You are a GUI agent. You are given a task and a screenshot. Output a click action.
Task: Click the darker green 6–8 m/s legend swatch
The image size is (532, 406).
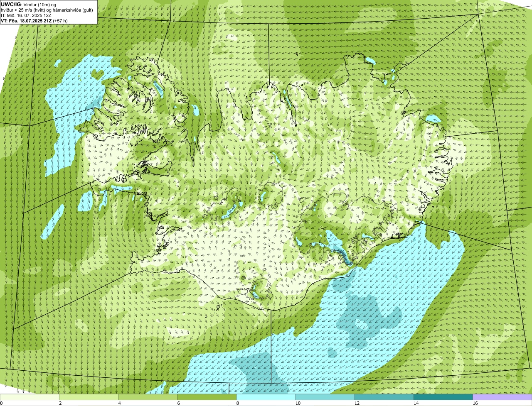click(207, 397)
